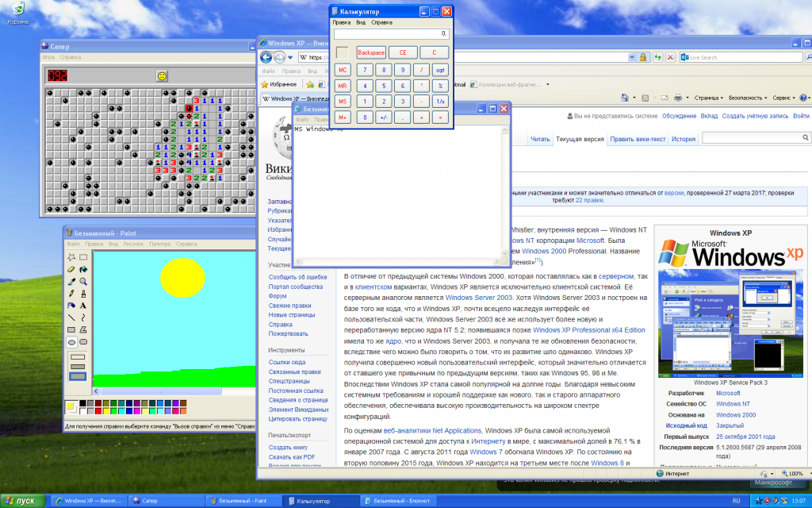Choose outline-with-fill style in Paint
The width and height of the screenshot is (812, 508).
78,367
